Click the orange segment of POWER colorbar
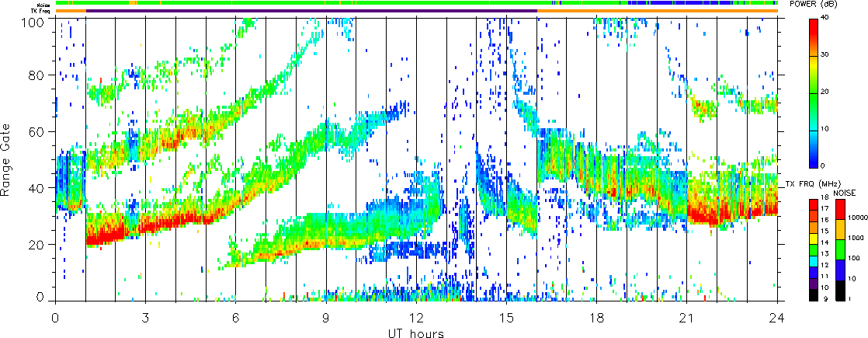Image resolution: width=868 pixels, height=338 pixels. [x=814, y=50]
